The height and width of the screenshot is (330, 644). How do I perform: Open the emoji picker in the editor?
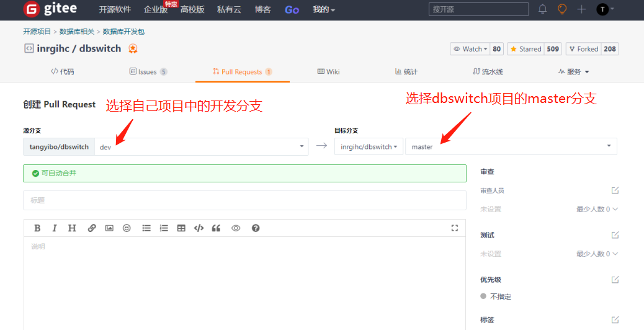127,228
